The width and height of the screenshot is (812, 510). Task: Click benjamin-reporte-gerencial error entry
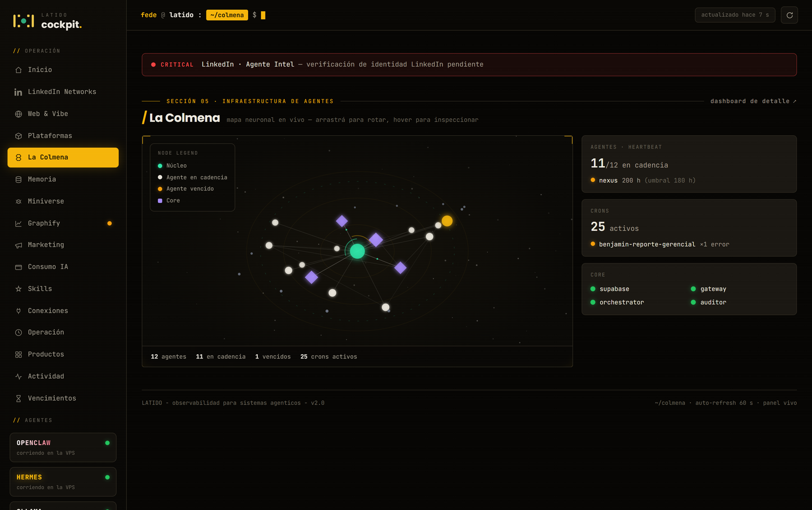point(660,244)
